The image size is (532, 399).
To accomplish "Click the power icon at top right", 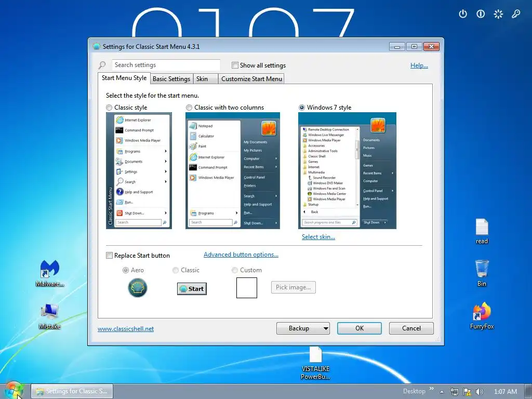I will (463, 14).
